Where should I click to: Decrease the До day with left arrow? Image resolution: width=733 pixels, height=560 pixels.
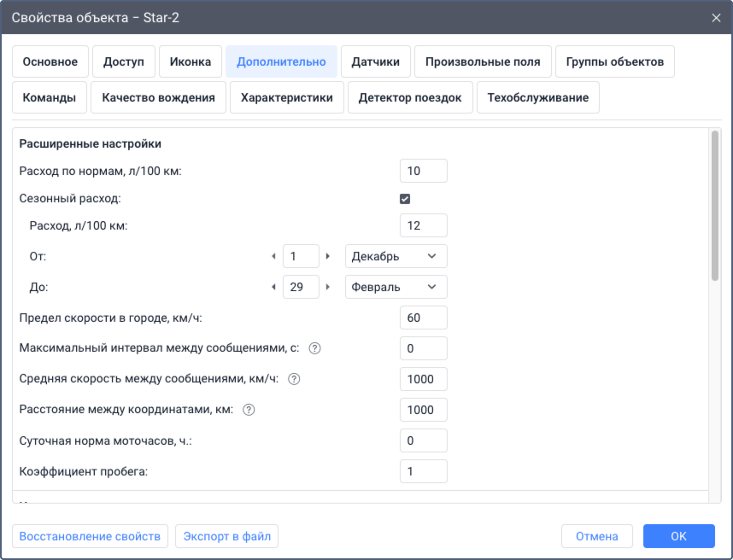point(273,287)
